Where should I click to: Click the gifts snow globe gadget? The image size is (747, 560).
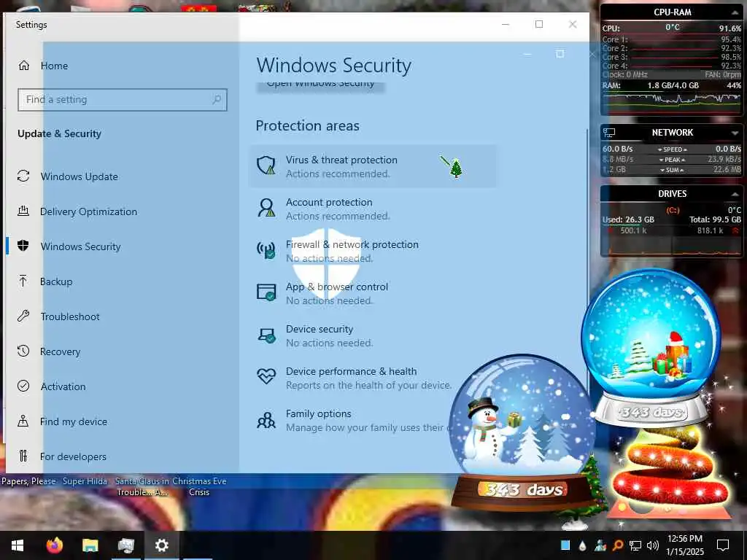651,348
